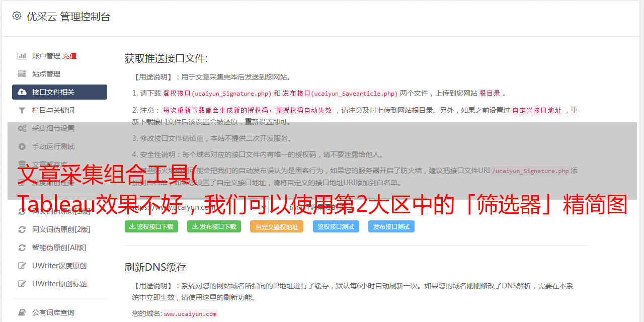Click the green 鉴权接口下载 button
The height and width of the screenshot is (322, 644).
pyautogui.click(x=151, y=226)
